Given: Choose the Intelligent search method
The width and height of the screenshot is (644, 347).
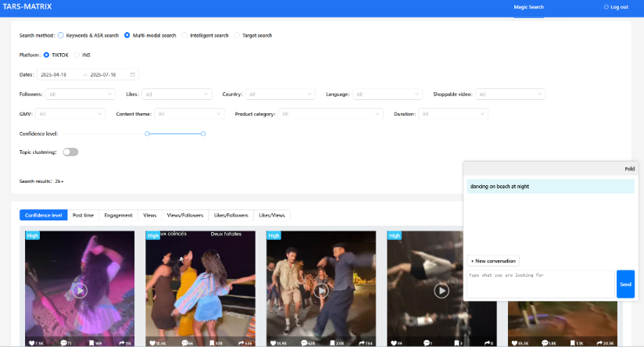Looking at the screenshot, I should (184, 35).
